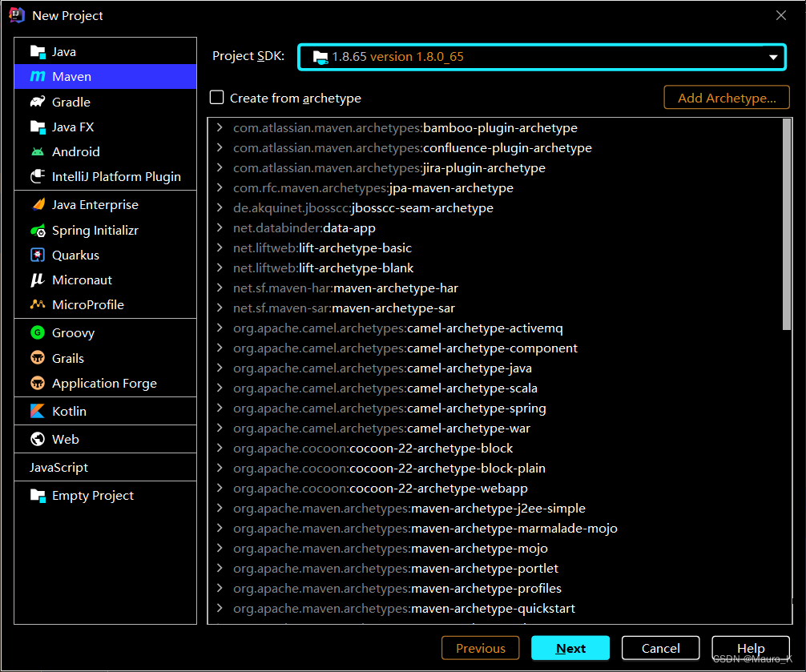The height and width of the screenshot is (672, 806).
Task: Click the Quarkus icon
Action: tap(38, 255)
